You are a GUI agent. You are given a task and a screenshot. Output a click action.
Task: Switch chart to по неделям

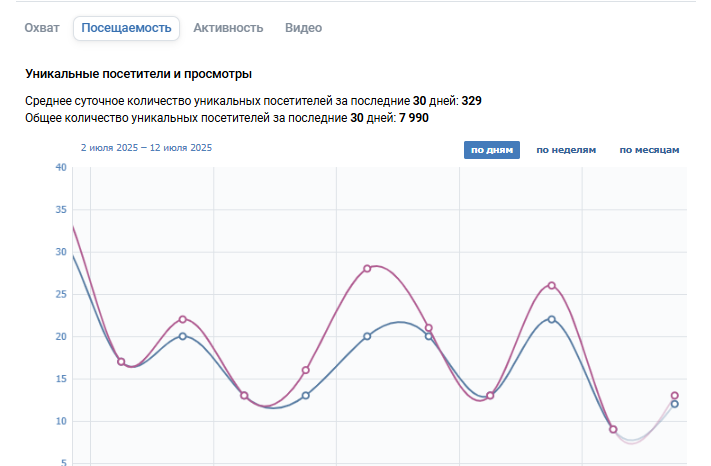point(566,150)
